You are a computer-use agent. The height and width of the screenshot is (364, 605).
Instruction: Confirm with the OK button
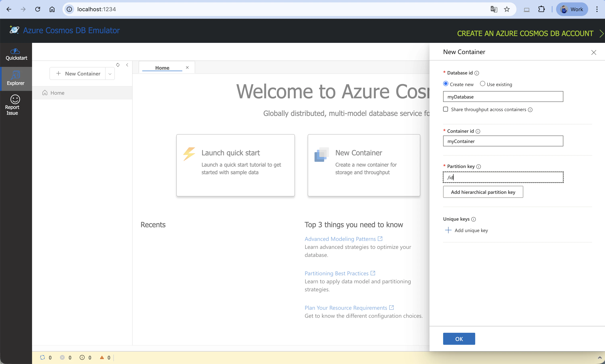point(459,339)
